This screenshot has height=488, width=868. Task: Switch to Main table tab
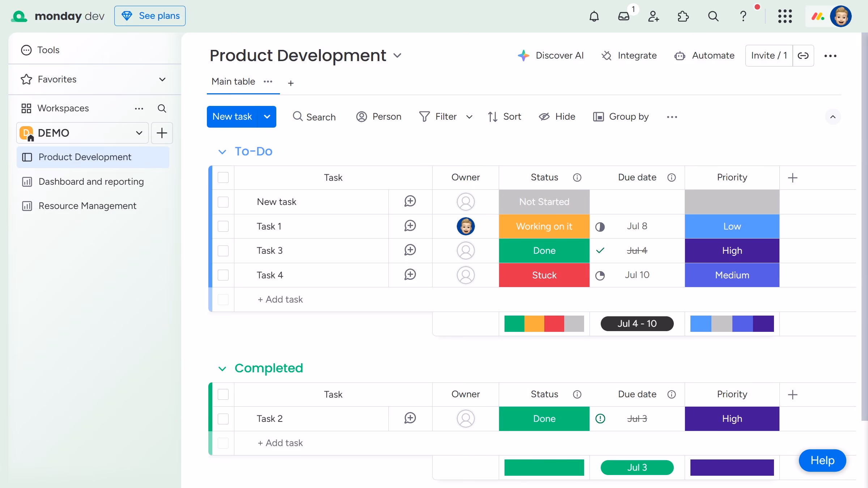click(233, 82)
